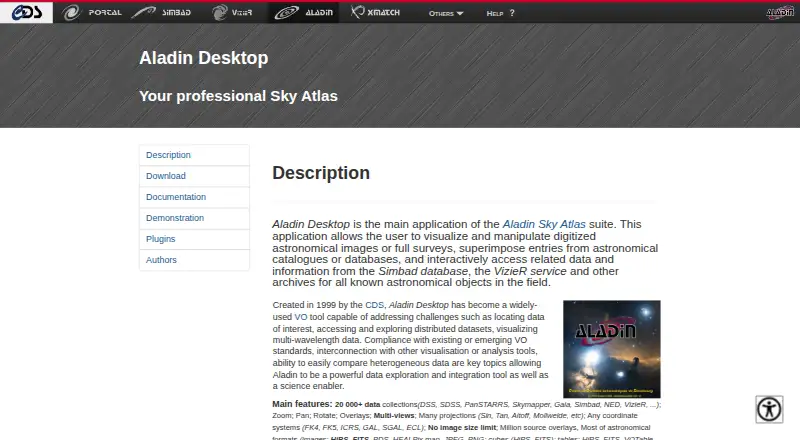Go to the Description section link

pyautogui.click(x=194, y=155)
